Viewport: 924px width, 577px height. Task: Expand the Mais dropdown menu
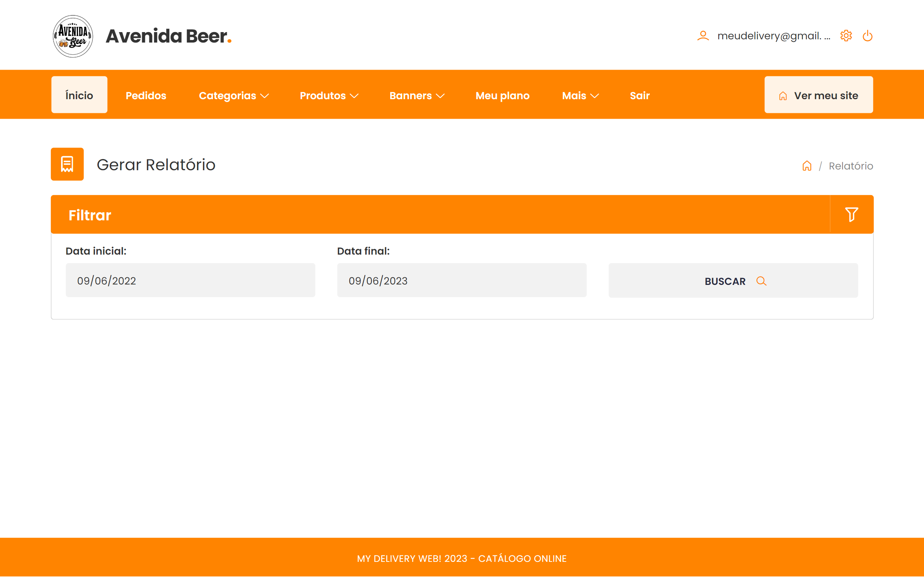click(x=580, y=96)
